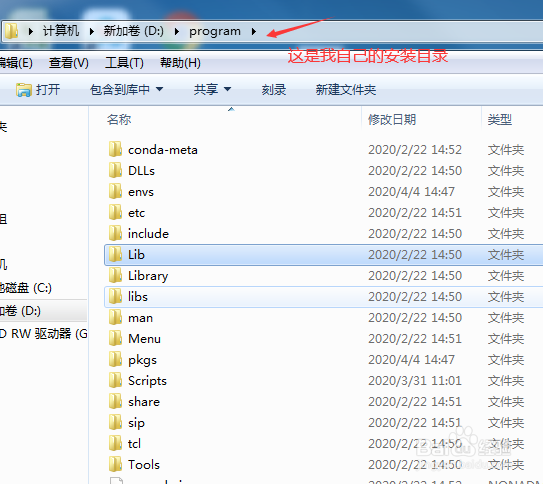Select the Menu file name

pyautogui.click(x=144, y=339)
